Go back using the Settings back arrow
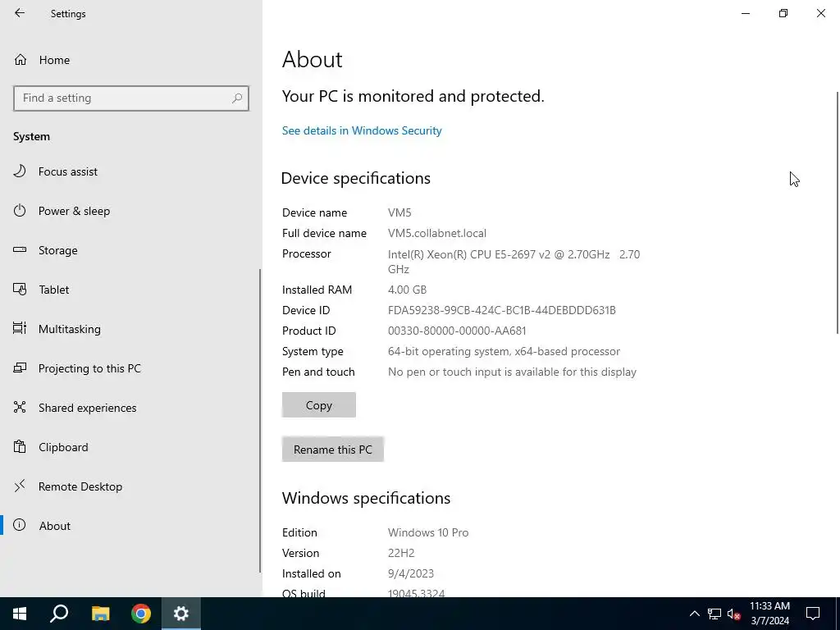Image resolution: width=840 pixels, height=630 pixels. (x=20, y=13)
